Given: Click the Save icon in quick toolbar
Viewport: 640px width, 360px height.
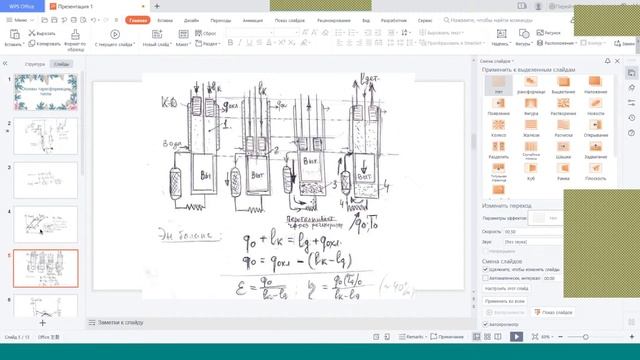Looking at the screenshot, I should coord(54,20).
